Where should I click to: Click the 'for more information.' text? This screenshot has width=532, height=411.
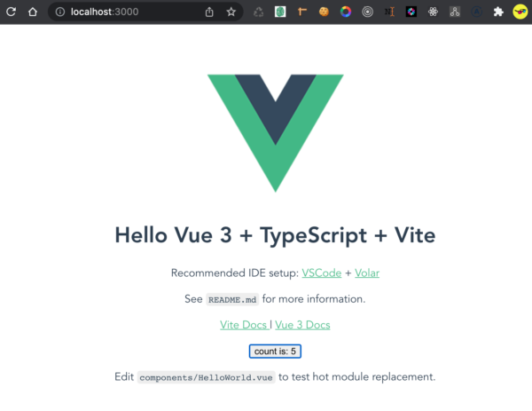pyautogui.click(x=314, y=299)
